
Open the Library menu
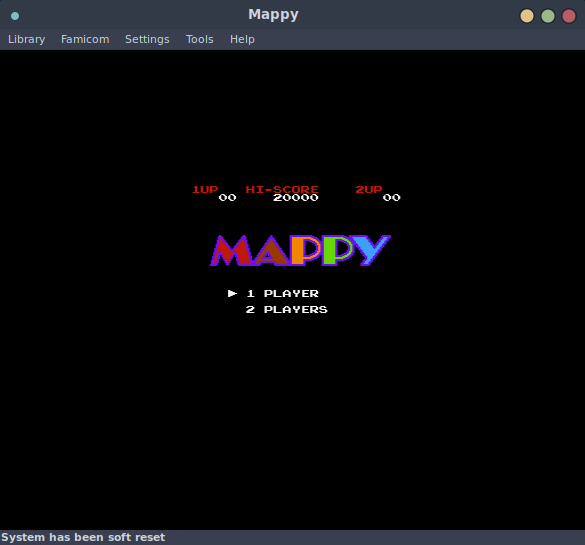tap(26, 39)
